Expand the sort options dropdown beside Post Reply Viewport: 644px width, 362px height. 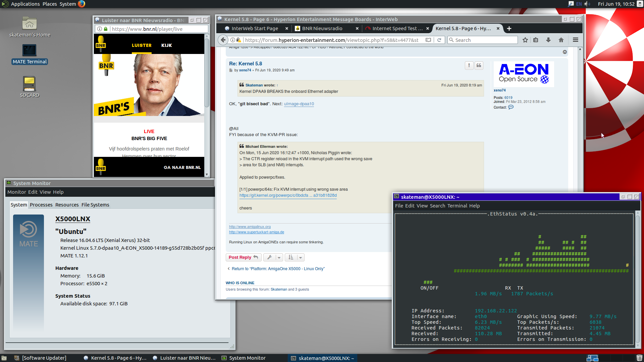294,257
